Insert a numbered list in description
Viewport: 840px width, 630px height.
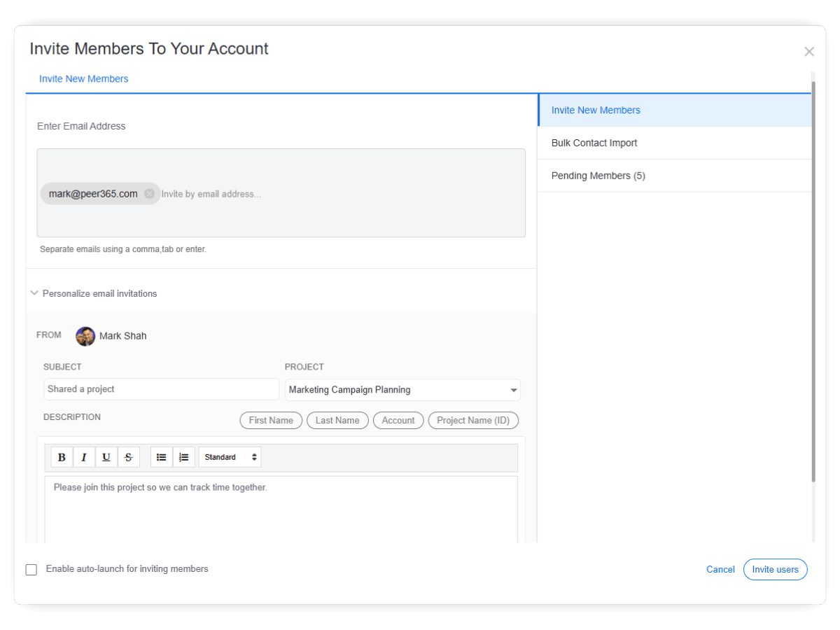coord(184,457)
